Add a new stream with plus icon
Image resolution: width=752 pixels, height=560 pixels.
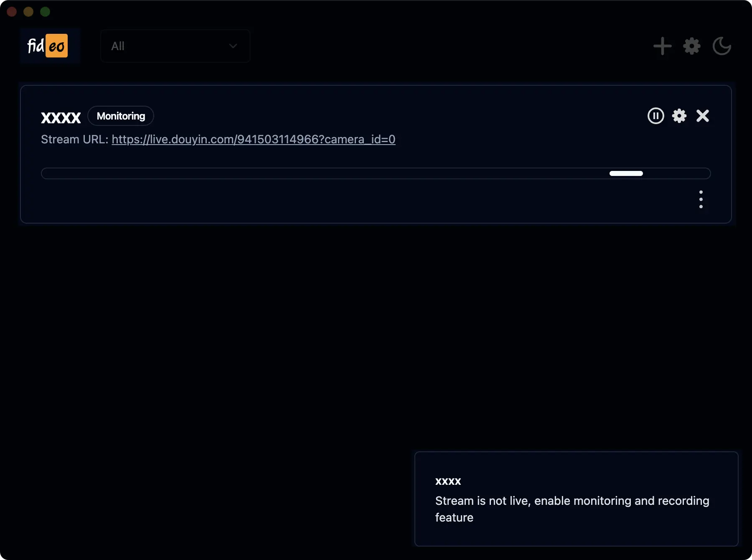[662, 46]
